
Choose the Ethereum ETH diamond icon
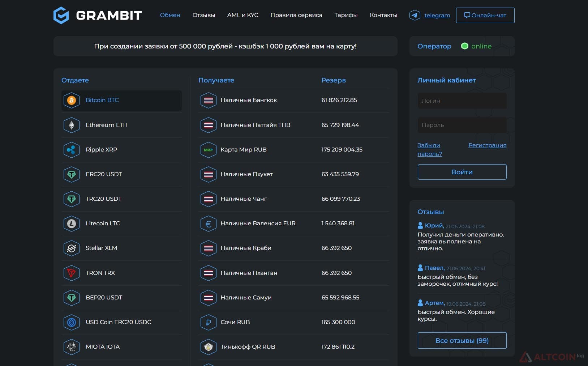pos(72,125)
